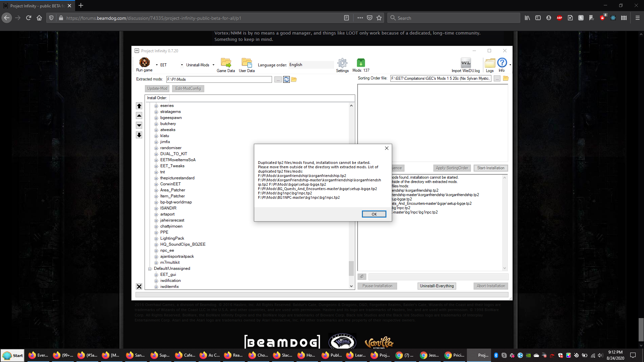This screenshot has width=644, height=362.
Task: Open the Info dropdown arrow
Action: coord(510,65)
